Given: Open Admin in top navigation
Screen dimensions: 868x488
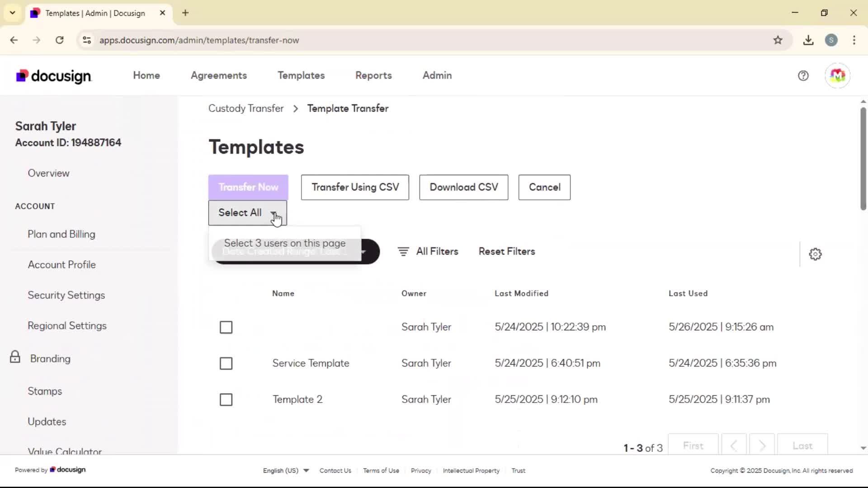Looking at the screenshot, I should pos(437,75).
